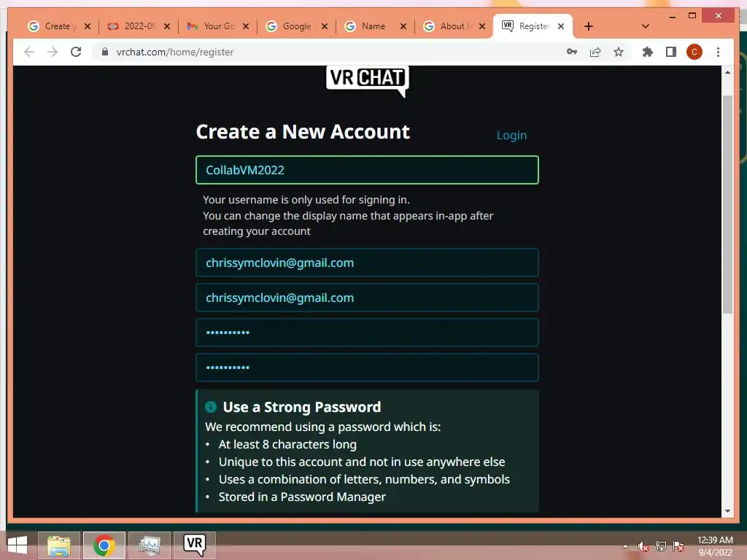Reload the page with refresh icon

76,52
